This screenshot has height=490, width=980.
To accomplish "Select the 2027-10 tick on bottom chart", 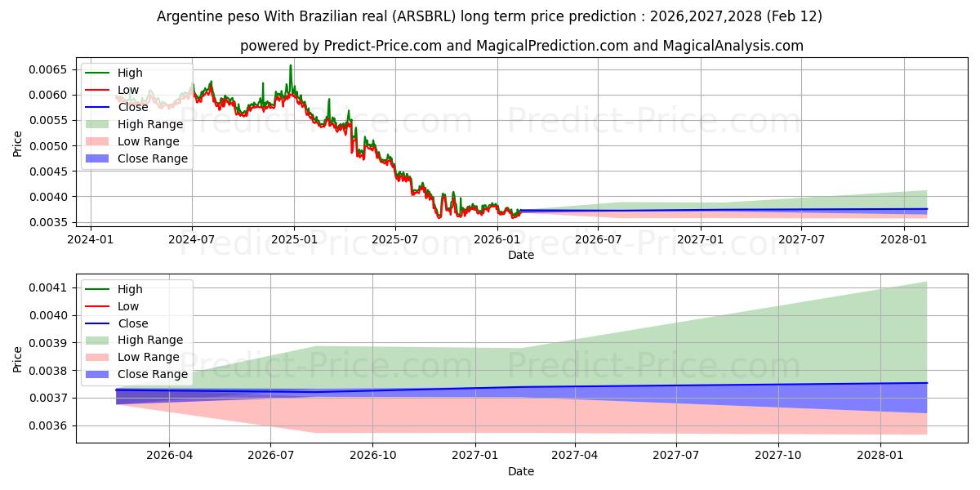I will [x=778, y=455].
